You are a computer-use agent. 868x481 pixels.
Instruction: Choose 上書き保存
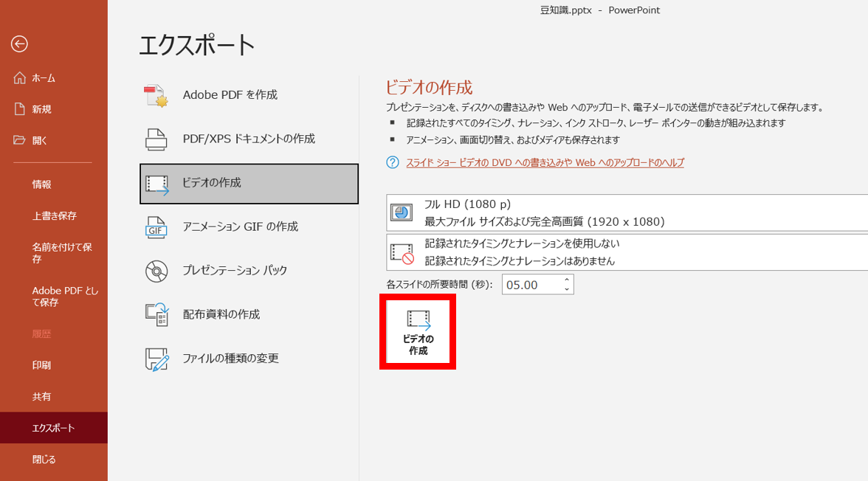(x=54, y=216)
